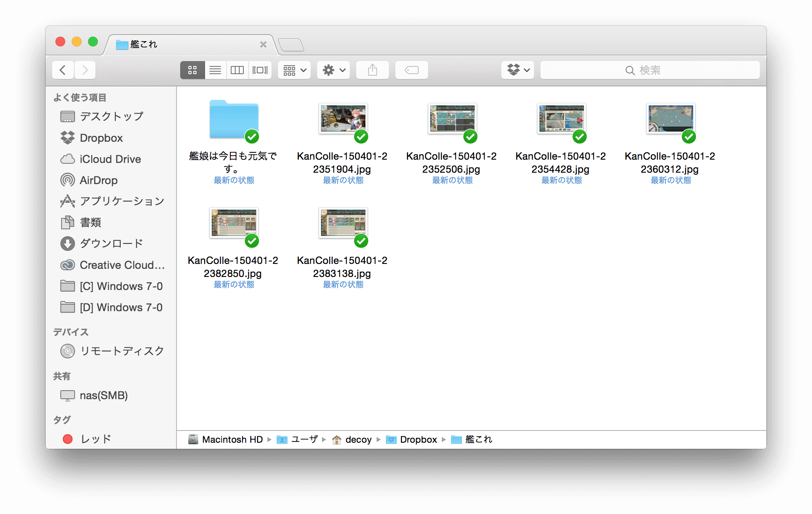Image resolution: width=812 pixels, height=514 pixels.
Task: Open the group/arrange view dropdown
Action: point(295,70)
